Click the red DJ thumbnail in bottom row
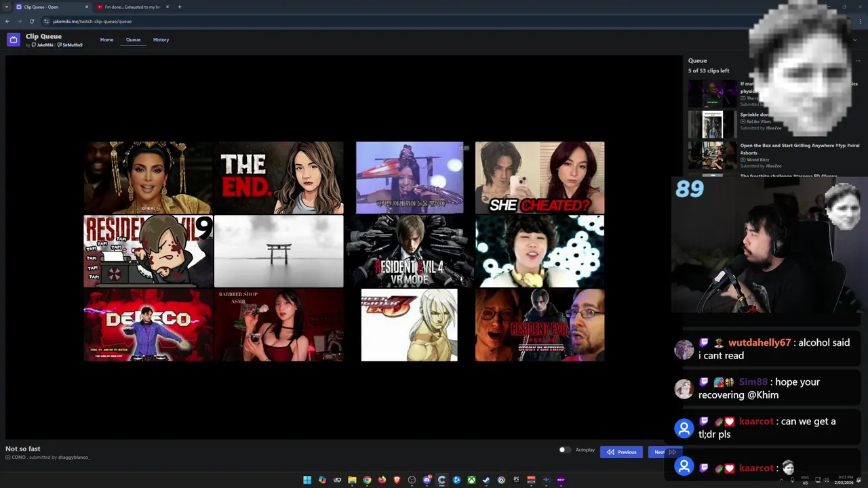Viewport: 868px width, 488px height. tap(148, 325)
